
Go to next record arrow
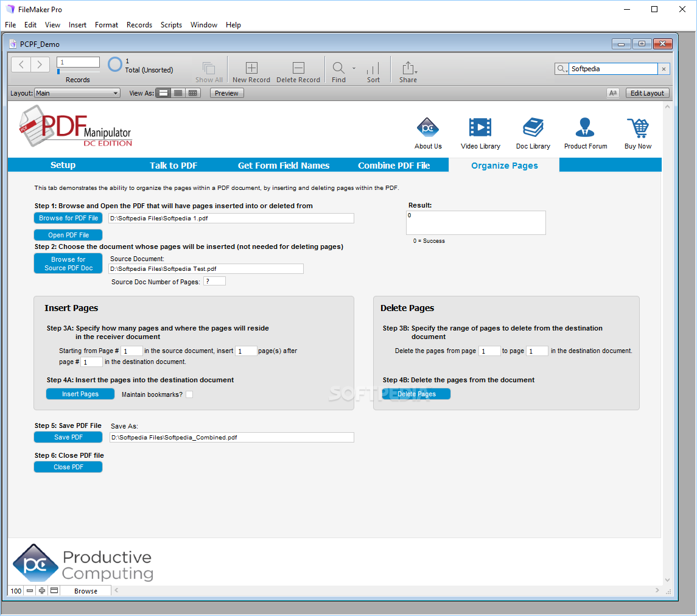click(40, 65)
